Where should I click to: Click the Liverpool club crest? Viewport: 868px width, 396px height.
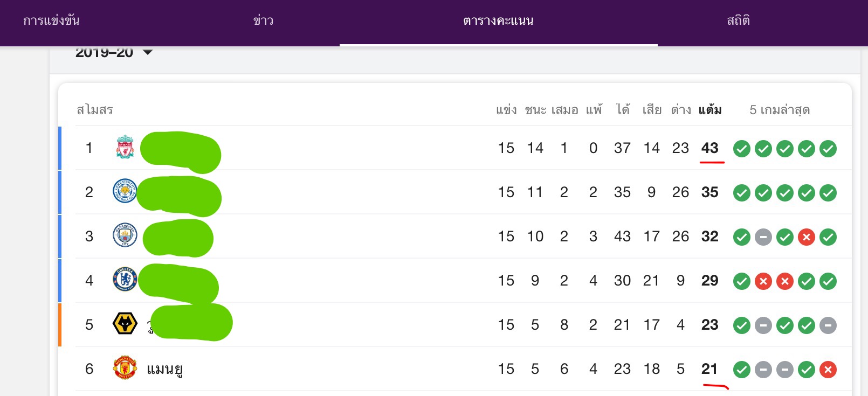tap(125, 147)
